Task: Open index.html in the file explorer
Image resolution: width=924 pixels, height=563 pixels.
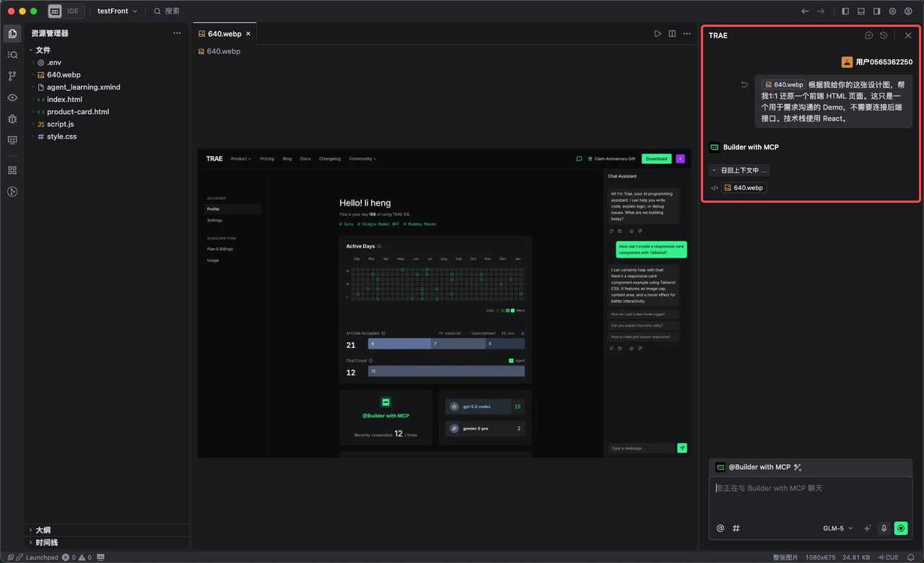Action: click(64, 100)
